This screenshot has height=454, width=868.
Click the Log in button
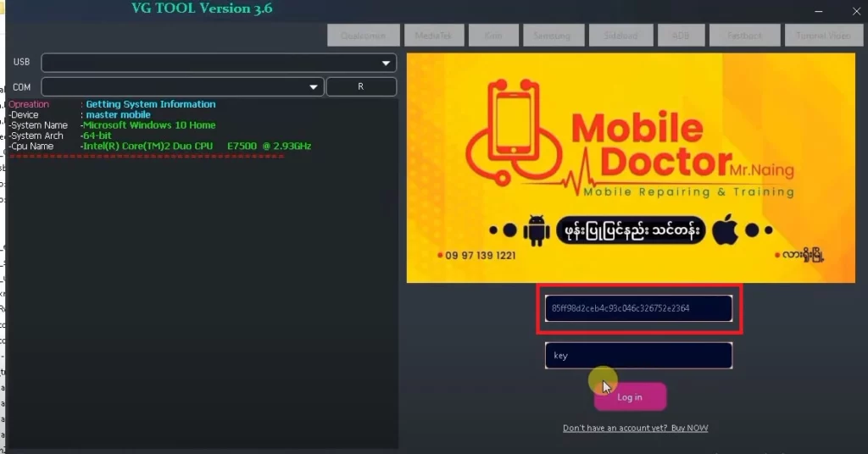tap(630, 397)
